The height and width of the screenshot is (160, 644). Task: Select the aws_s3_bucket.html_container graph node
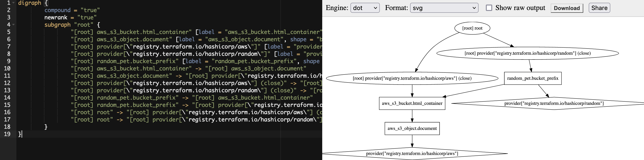[x=412, y=103]
